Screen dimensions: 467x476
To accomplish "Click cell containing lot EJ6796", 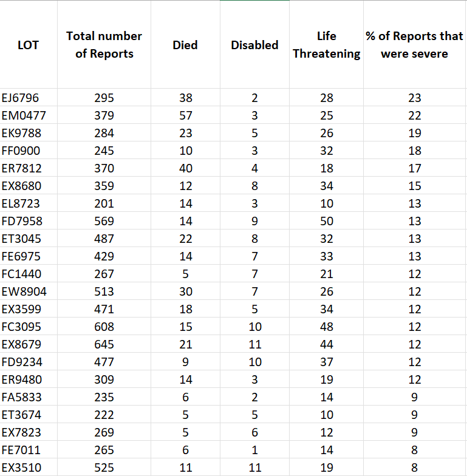I will click(28, 98).
